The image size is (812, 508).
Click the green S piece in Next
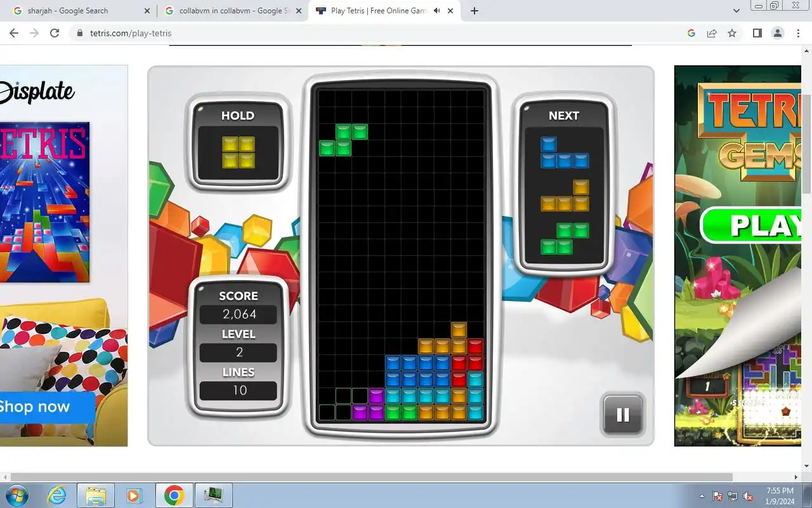(x=565, y=239)
